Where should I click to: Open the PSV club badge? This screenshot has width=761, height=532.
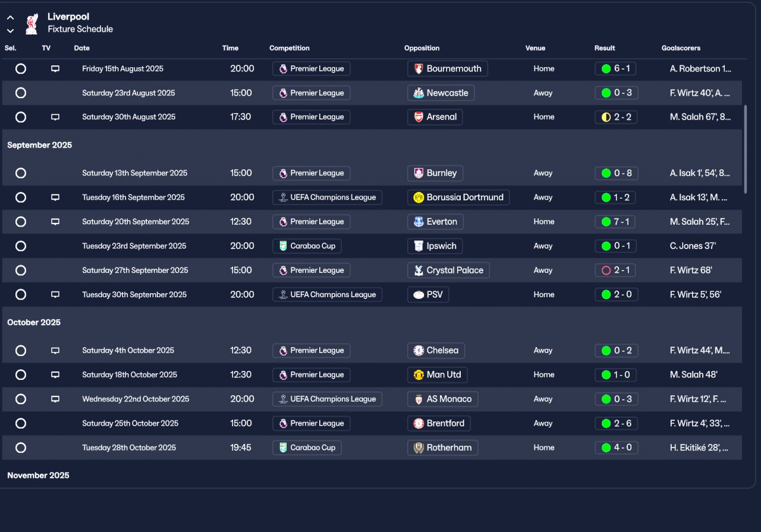pyautogui.click(x=419, y=295)
